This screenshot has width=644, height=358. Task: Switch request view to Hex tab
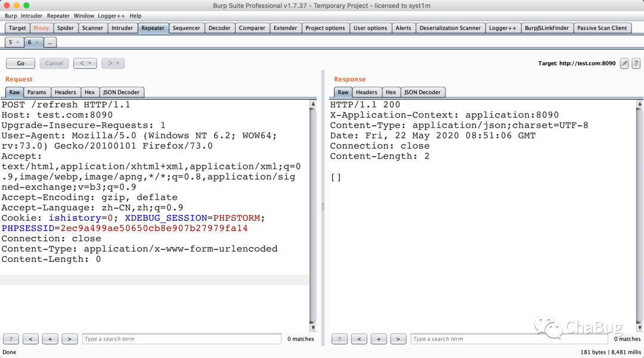(90, 92)
